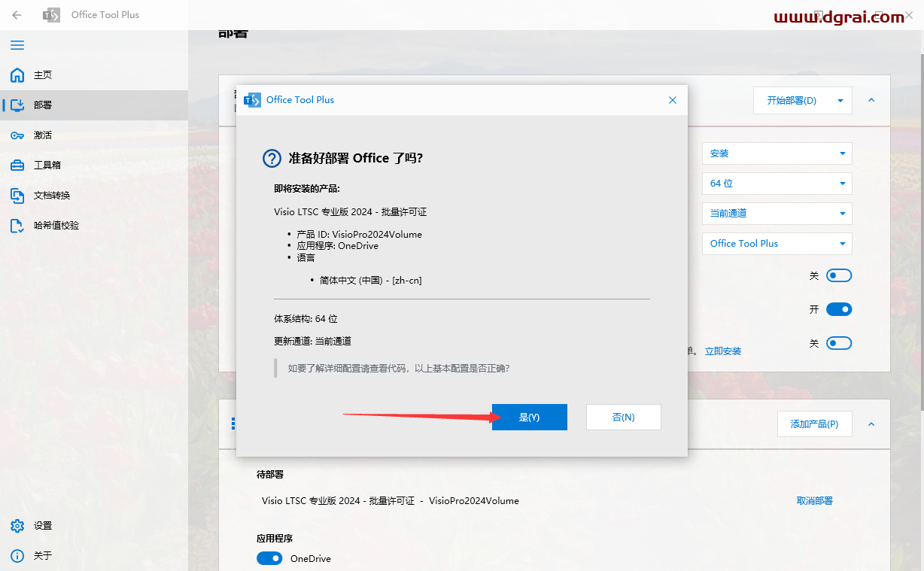Toggle the 关 switch above 立即安装 link
This screenshot has width=924, height=571.
(839, 343)
